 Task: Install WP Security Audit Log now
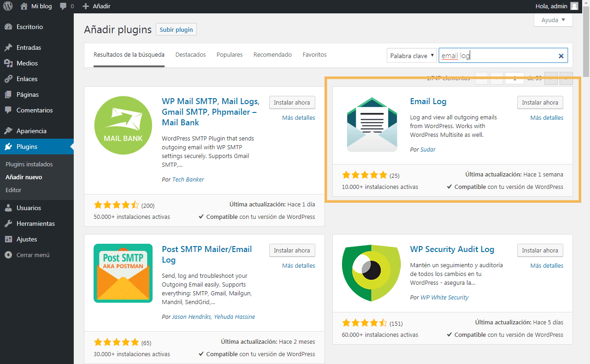coord(540,250)
